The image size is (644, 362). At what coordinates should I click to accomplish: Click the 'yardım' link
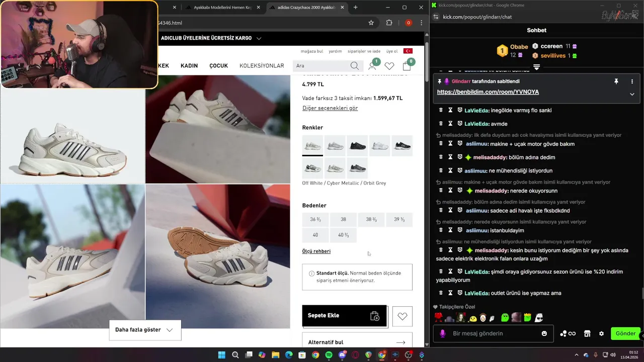click(335, 51)
